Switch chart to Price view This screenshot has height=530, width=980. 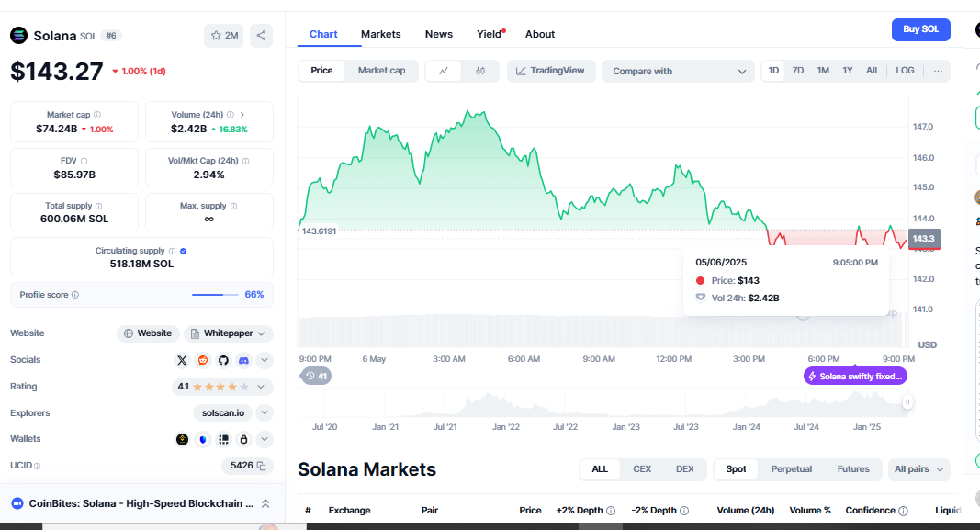pos(321,71)
